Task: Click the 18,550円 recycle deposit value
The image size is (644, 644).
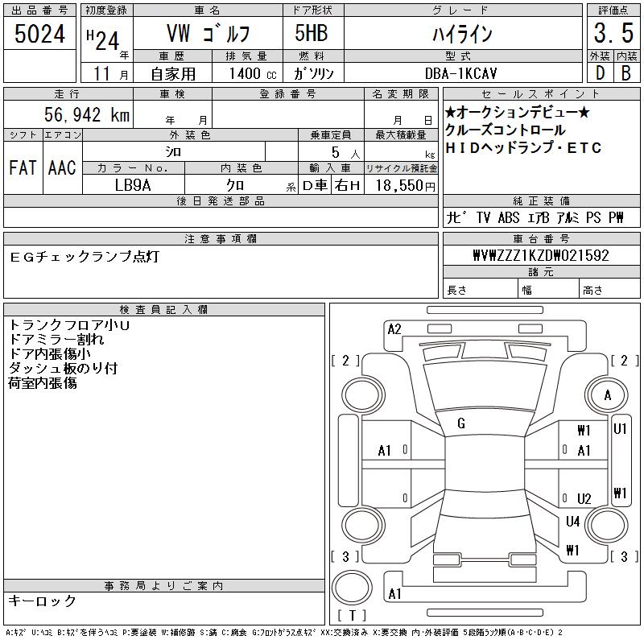Action: point(402,185)
